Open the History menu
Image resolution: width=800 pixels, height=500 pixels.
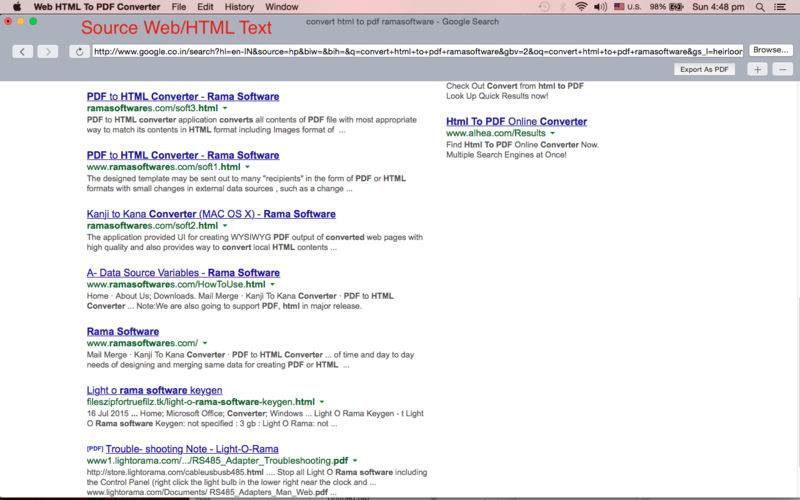[239, 7]
